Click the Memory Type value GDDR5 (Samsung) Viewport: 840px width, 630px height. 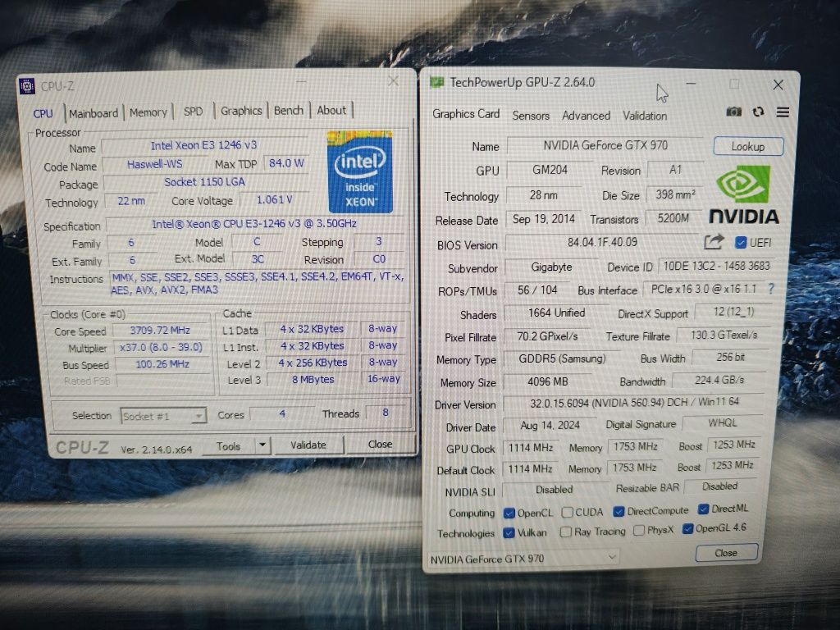click(562, 358)
